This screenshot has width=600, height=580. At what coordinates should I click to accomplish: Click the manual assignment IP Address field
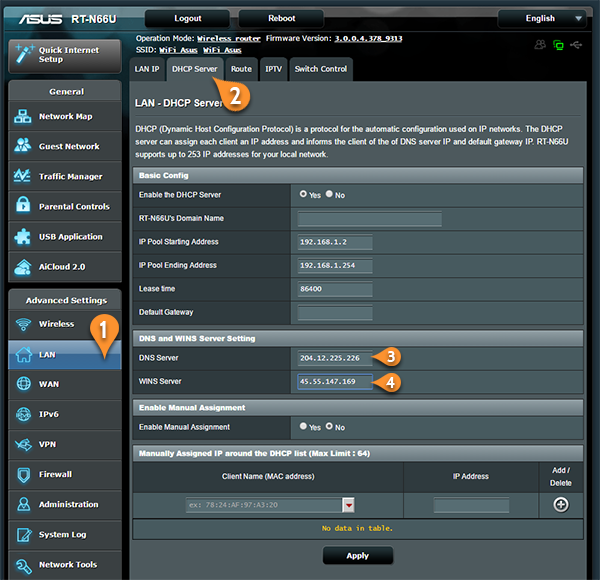[x=471, y=505]
